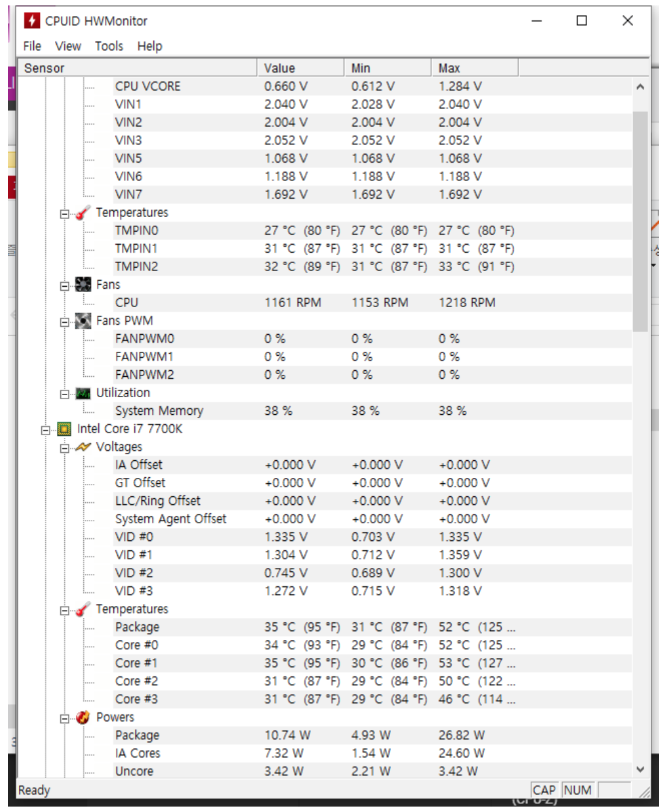Click the fan icon next to Fans

tap(83, 285)
